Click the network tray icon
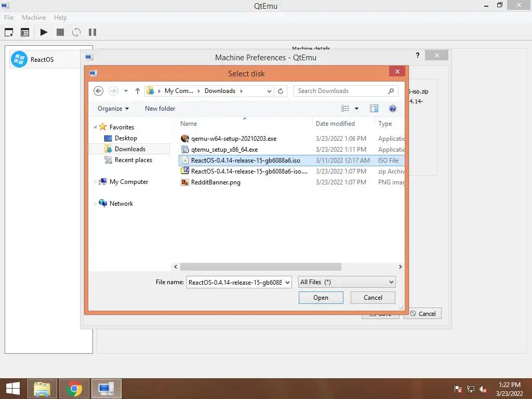This screenshot has height=399, width=532. coord(471,389)
